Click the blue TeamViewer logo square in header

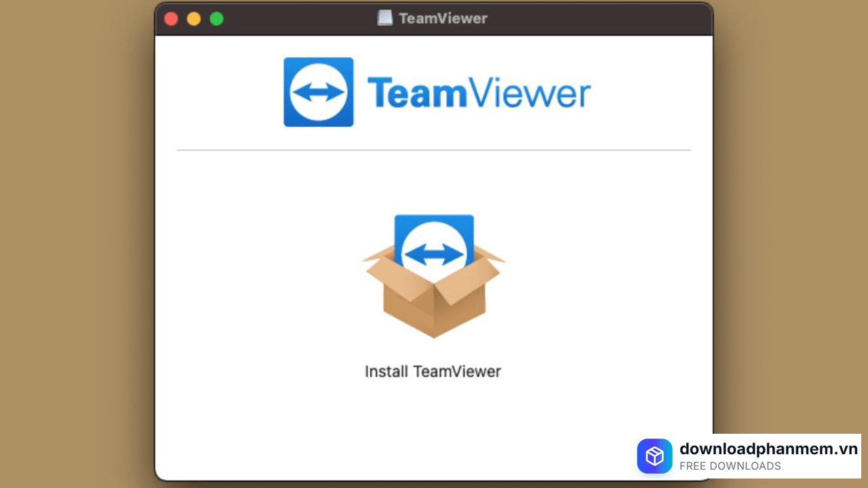click(x=318, y=92)
